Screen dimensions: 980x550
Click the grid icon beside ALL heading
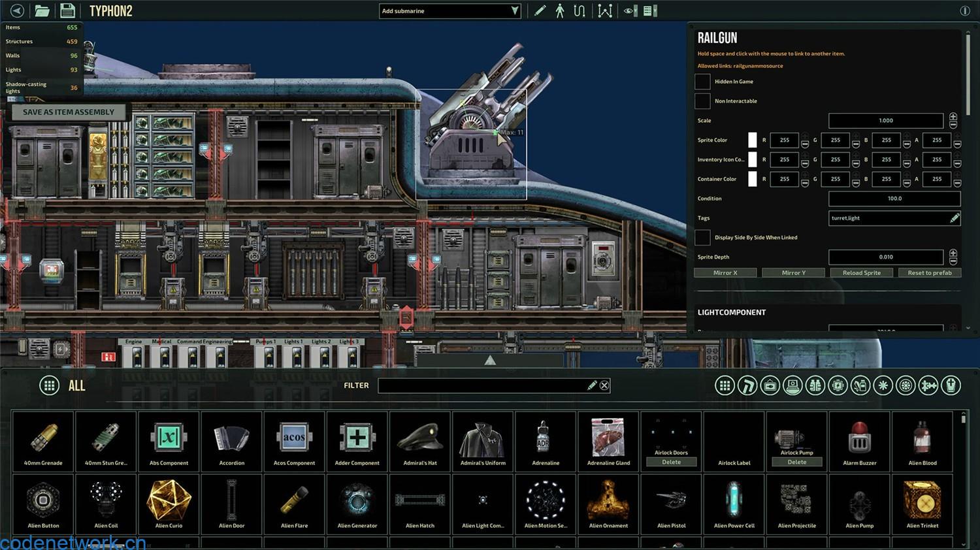(x=49, y=385)
